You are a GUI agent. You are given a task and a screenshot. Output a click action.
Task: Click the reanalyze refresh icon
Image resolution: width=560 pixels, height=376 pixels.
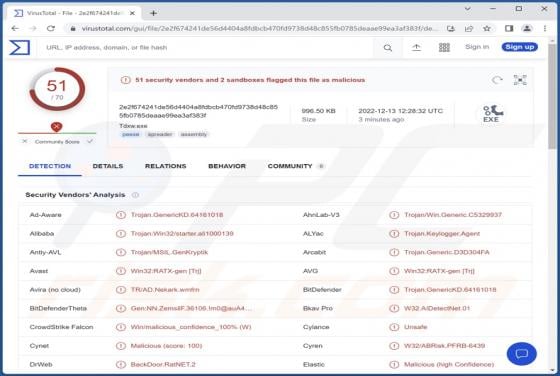coord(497,80)
